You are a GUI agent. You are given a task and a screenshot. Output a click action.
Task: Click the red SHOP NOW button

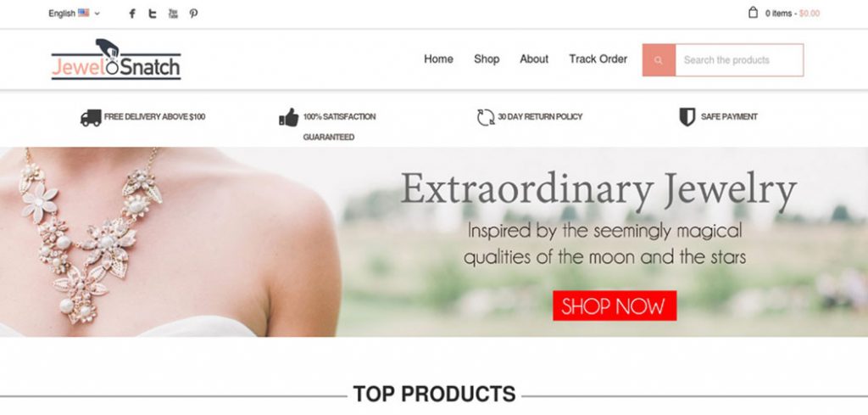pos(615,306)
